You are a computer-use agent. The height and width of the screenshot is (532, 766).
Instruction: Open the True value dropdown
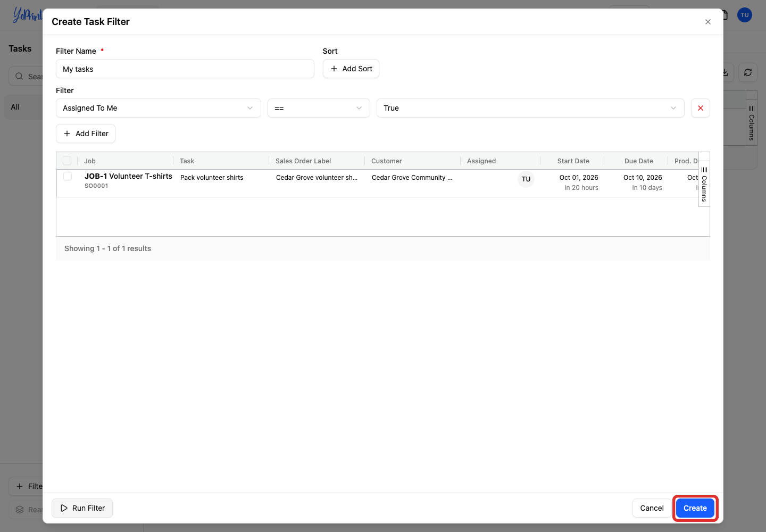(530, 108)
